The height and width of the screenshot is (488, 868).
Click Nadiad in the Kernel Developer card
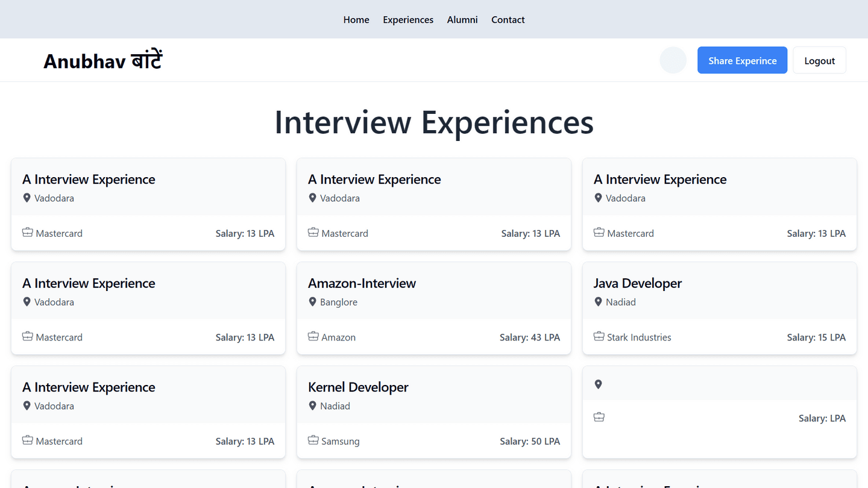point(335,406)
